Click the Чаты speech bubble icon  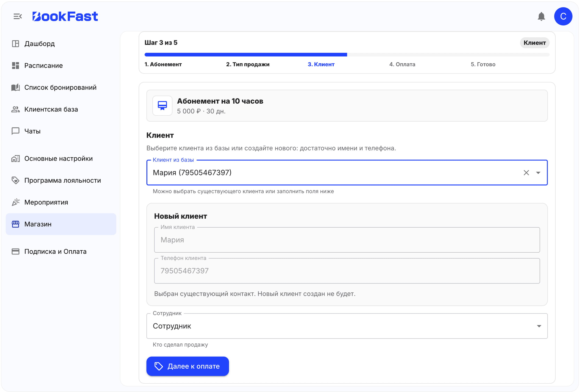pos(16,131)
